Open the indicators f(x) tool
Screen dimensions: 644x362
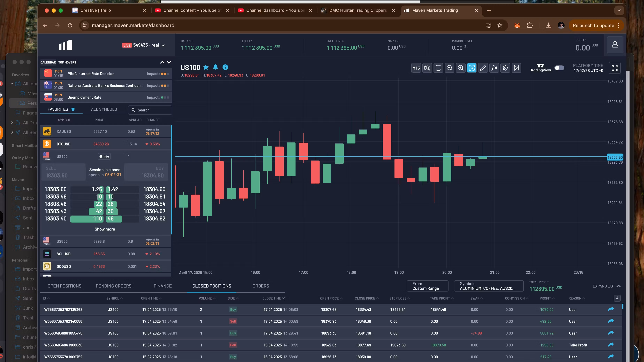494,68
